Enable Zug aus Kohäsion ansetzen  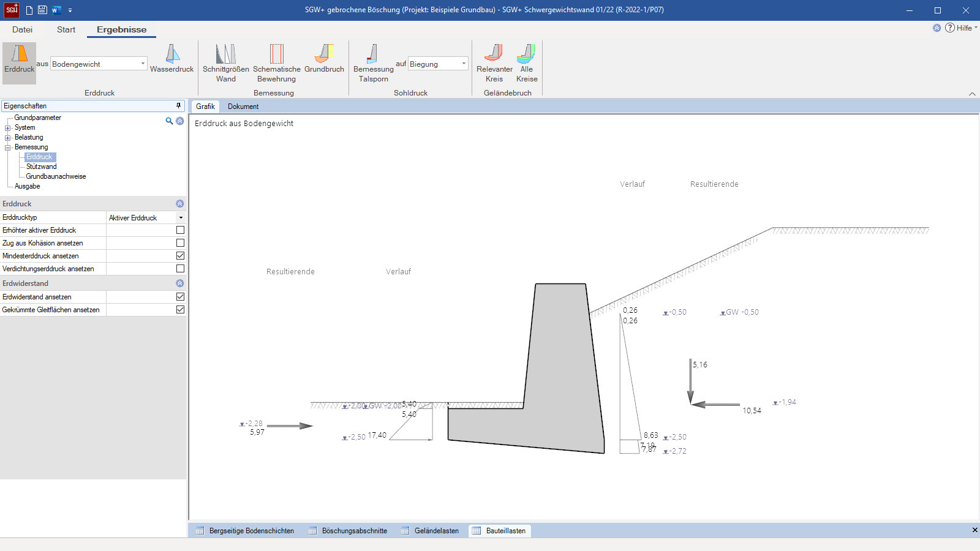(x=180, y=243)
